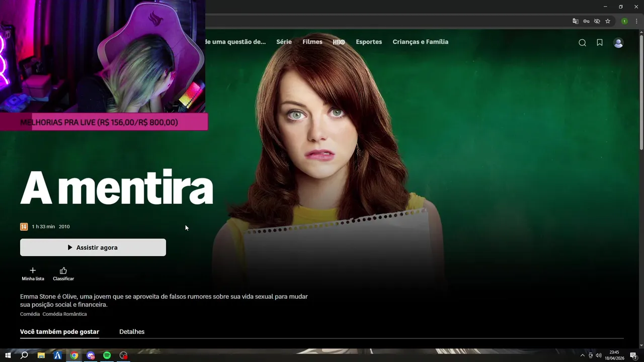Open the Windows Start menu
The width and height of the screenshot is (644, 362).
pos(8,355)
